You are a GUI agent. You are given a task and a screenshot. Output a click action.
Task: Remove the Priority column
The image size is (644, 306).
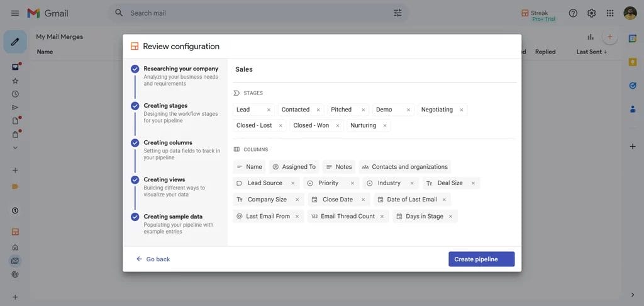(352, 183)
